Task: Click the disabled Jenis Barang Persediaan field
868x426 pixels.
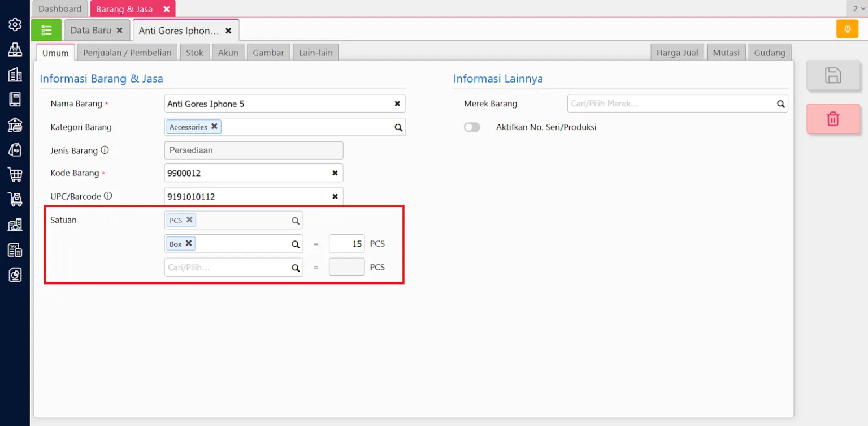Action: point(254,150)
